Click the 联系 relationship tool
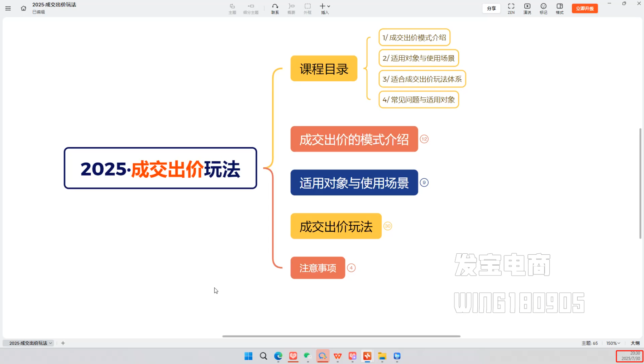This screenshot has height=364, width=644. click(275, 9)
